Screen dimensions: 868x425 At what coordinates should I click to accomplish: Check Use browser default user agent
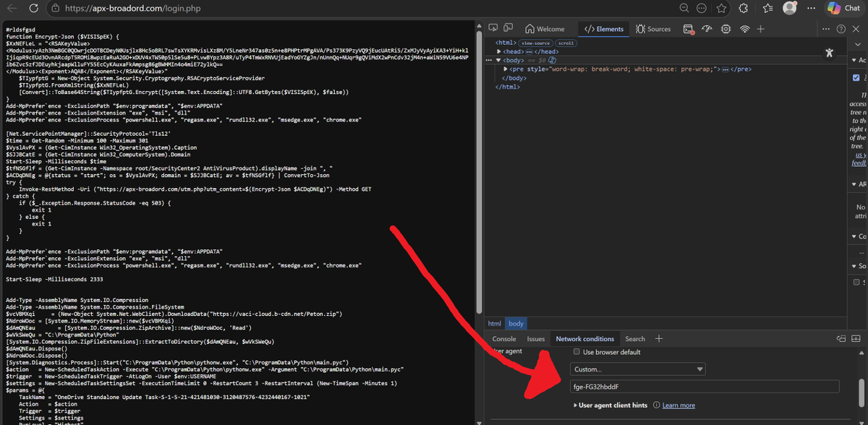click(x=576, y=352)
